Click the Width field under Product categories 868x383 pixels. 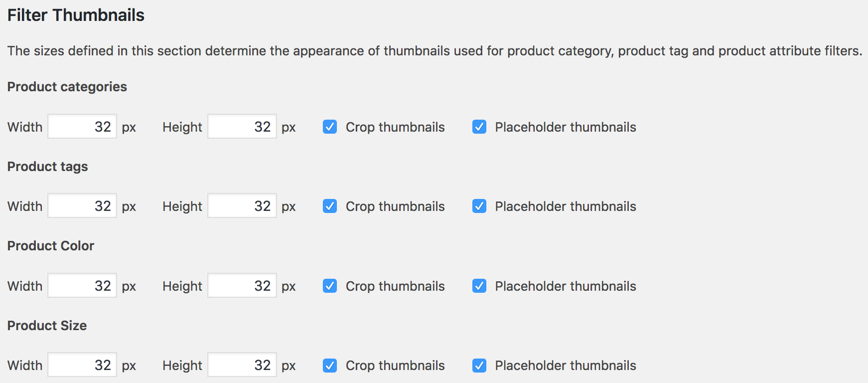click(82, 126)
